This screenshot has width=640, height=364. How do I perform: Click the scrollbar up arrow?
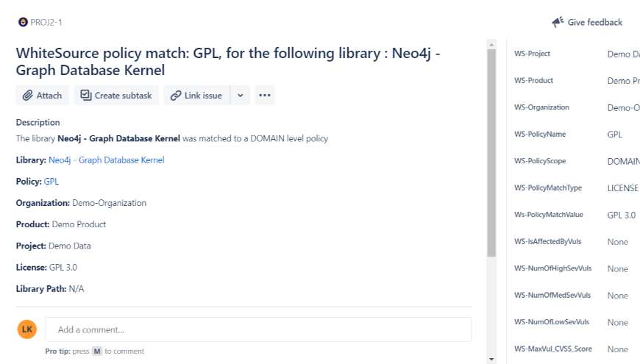[491, 44]
